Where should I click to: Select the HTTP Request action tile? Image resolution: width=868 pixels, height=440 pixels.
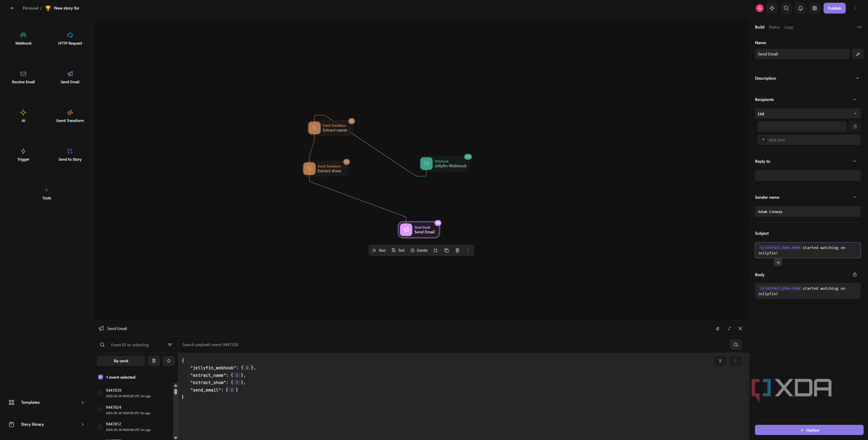click(70, 39)
